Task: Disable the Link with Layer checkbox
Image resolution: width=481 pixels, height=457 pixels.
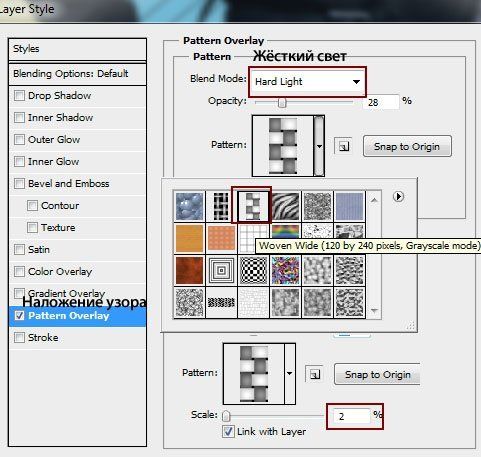Action: [x=228, y=431]
